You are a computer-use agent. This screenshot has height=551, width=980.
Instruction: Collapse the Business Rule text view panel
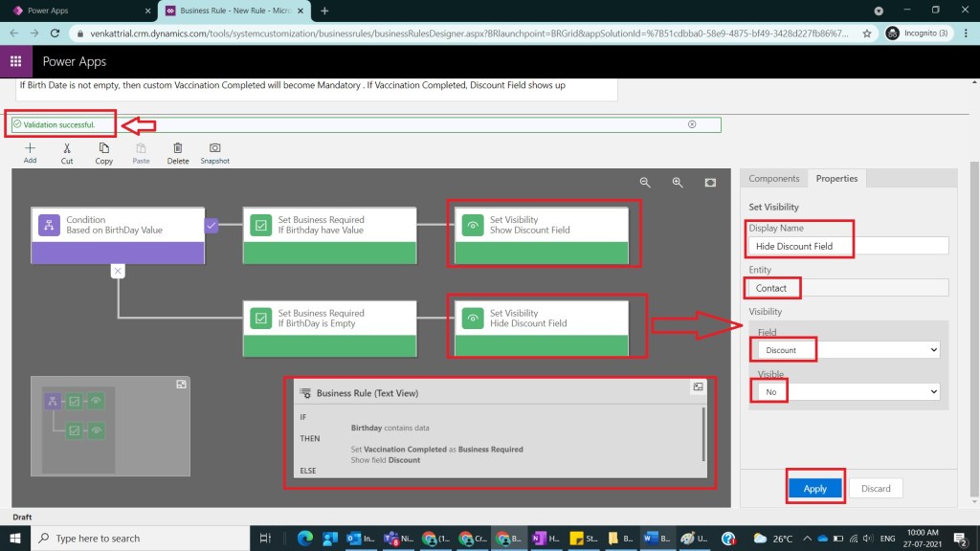tap(698, 386)
